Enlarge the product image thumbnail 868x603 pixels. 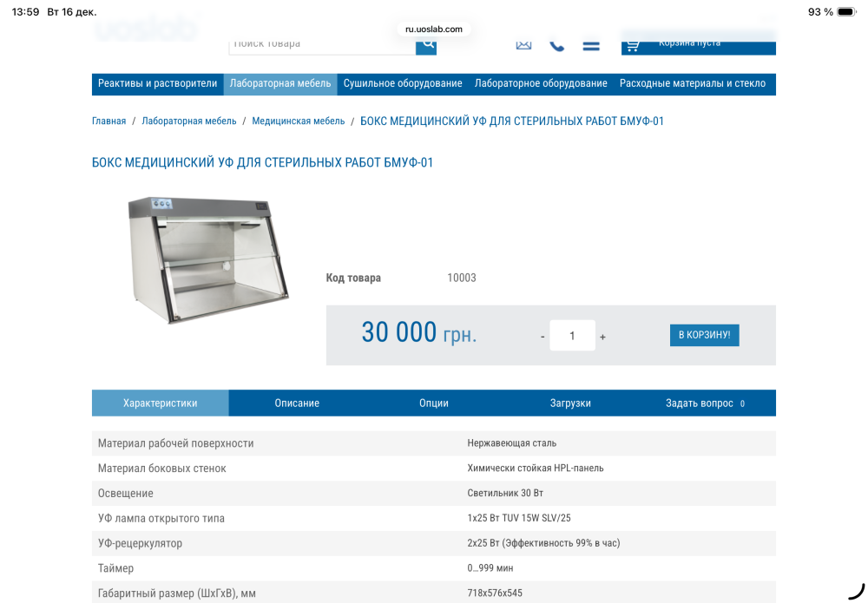click(x=208, y=260)
